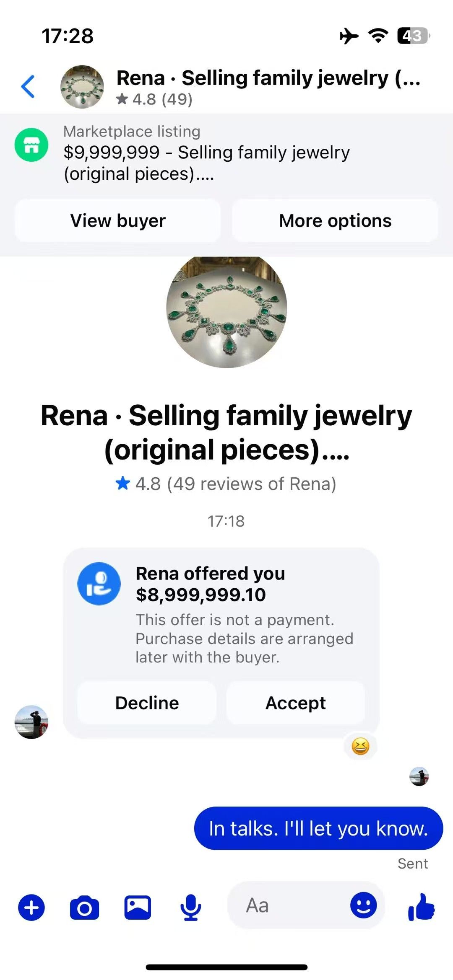
Task: Accept Rena's $8,999,999.10 offer
Action: [296, 703]
